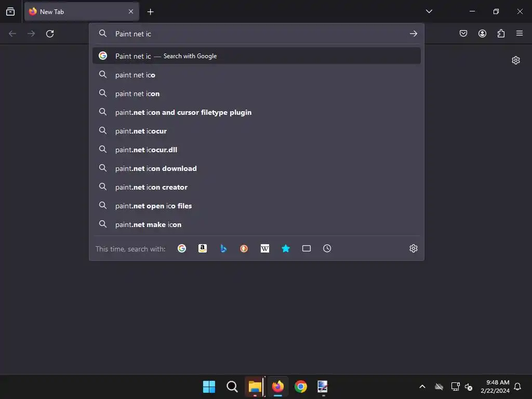Reload the current page

coord(50,34)
